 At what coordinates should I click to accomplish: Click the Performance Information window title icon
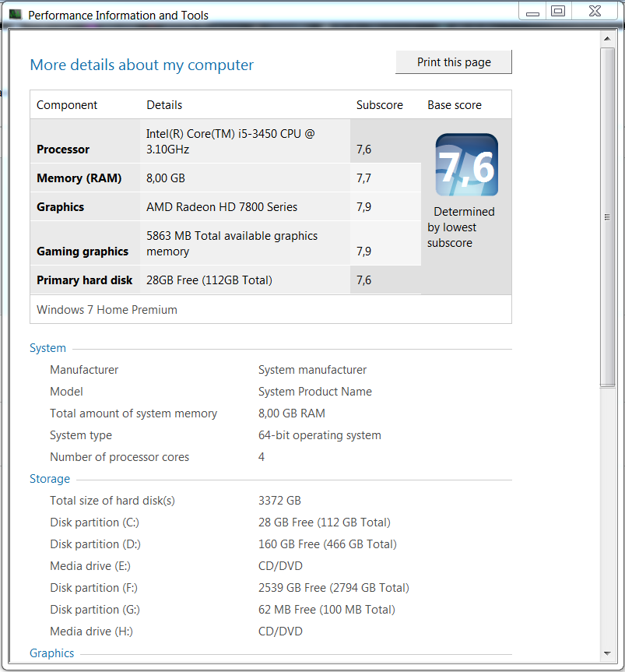(16, 14)
